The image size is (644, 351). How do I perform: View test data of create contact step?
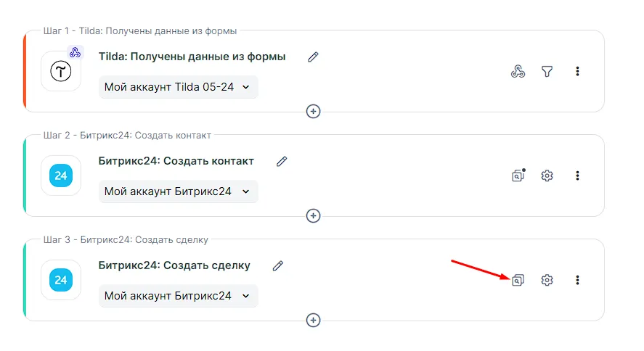(x=518, y=175)
